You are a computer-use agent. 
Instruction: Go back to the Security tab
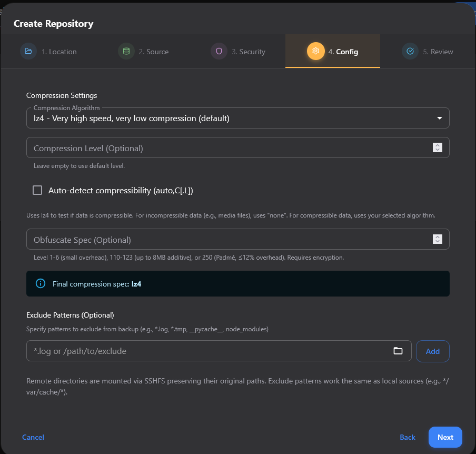(x=238, y=51)
